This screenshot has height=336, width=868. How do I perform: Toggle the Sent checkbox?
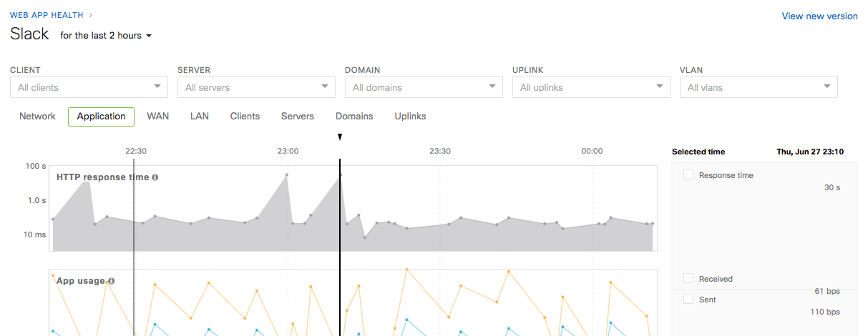688,299
